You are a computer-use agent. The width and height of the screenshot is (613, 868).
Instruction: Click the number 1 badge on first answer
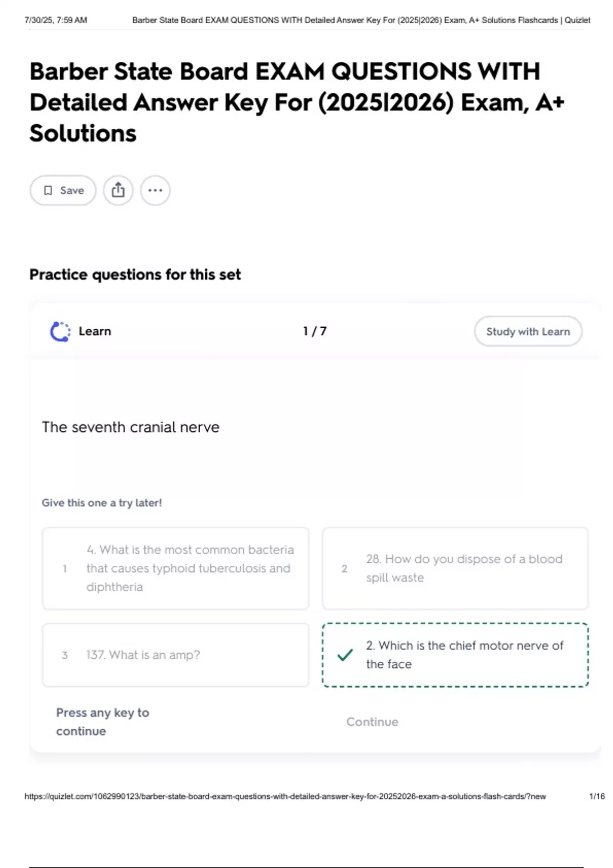pyautogui.click(x=65, y=568)
